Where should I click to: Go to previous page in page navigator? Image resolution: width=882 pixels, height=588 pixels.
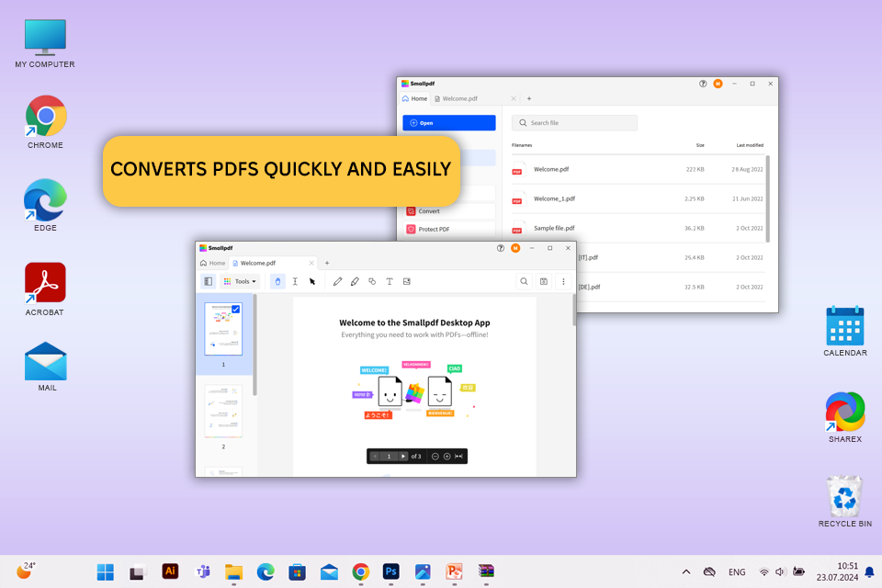click(375, 457)
